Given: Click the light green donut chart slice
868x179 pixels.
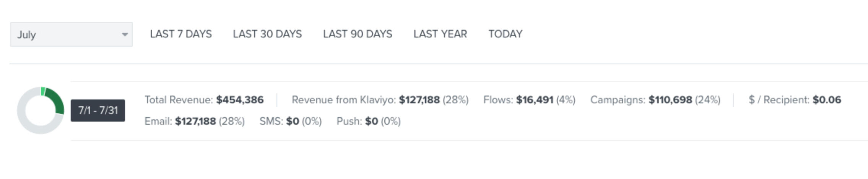Looking at the screenshot, I should (x=43, y=91).
